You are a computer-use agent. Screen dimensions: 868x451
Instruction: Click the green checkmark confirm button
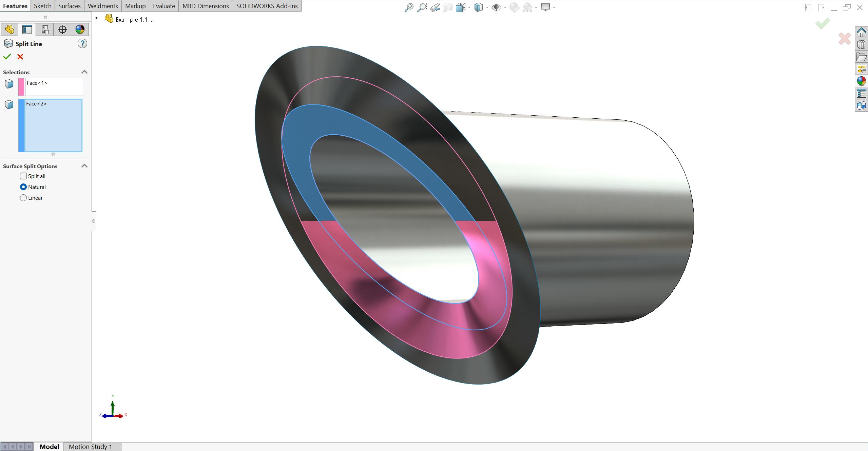point(7,57)
